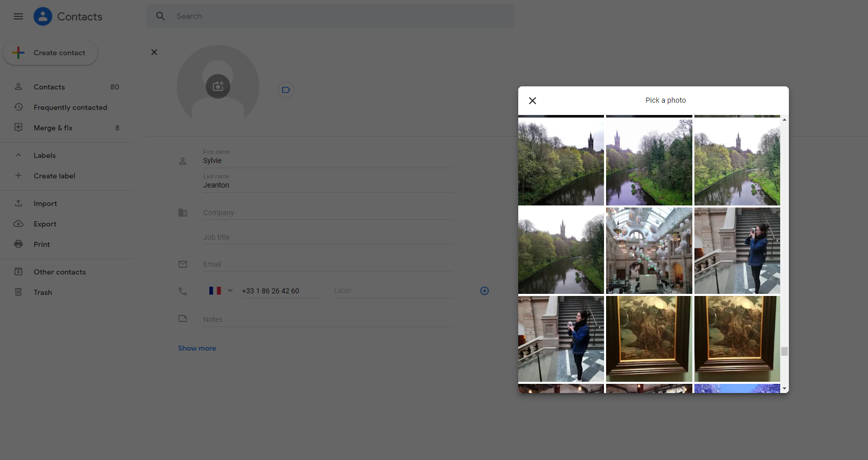Image resolution: width=868 pixels, height=460 pixels.
Task: Select the right framed painting photo
Action: 737,339
